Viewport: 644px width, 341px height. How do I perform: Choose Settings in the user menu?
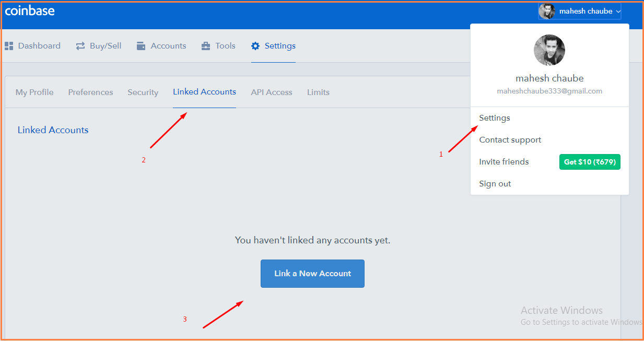pyautogui.click(x=495, y=118)
